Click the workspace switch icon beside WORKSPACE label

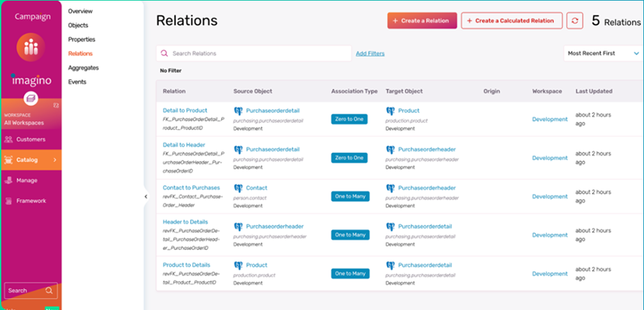click(x=56, y=106)
